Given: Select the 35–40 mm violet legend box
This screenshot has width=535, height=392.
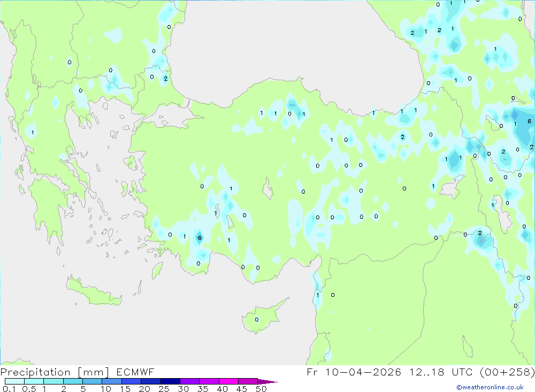Looking at the screenshot, I should (209, 381).
